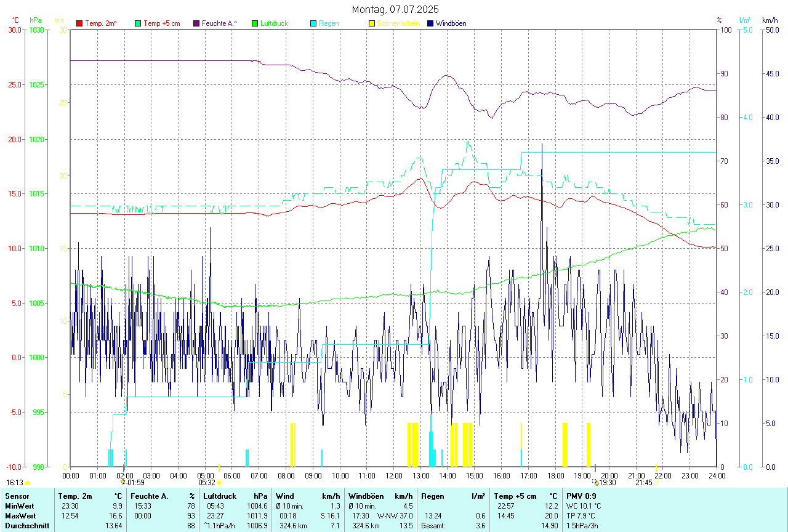Select the PMV 0:9 header cell
788x532 pixels.
click(x=582, y=496)
